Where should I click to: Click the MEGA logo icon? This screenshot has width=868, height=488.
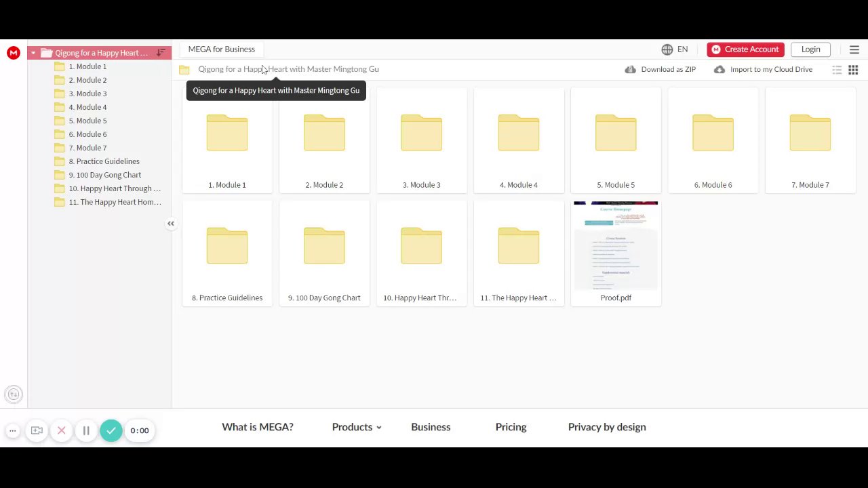tap(14, 53)
